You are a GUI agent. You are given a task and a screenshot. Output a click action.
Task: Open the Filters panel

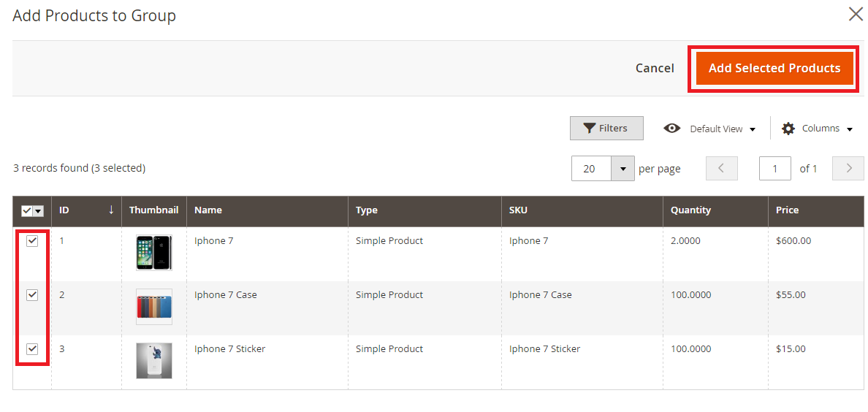pyautogui.click(x=606, y=128)
